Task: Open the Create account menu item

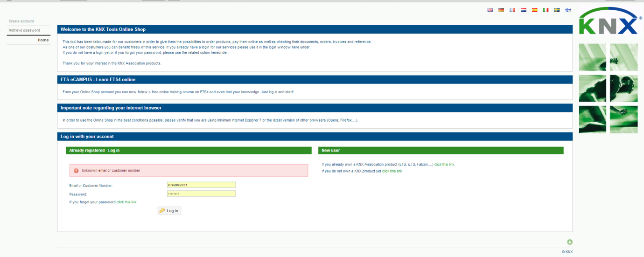Action: [21, 21]
